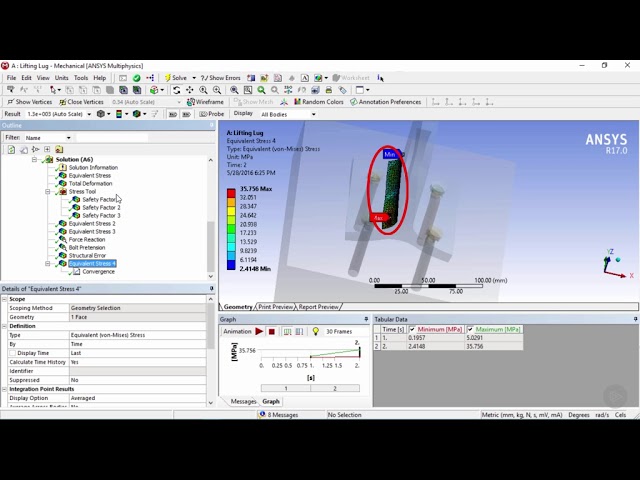The image size is (640, 480).
Task: Click the Box Zoom icon
Action: click(217, 90)
